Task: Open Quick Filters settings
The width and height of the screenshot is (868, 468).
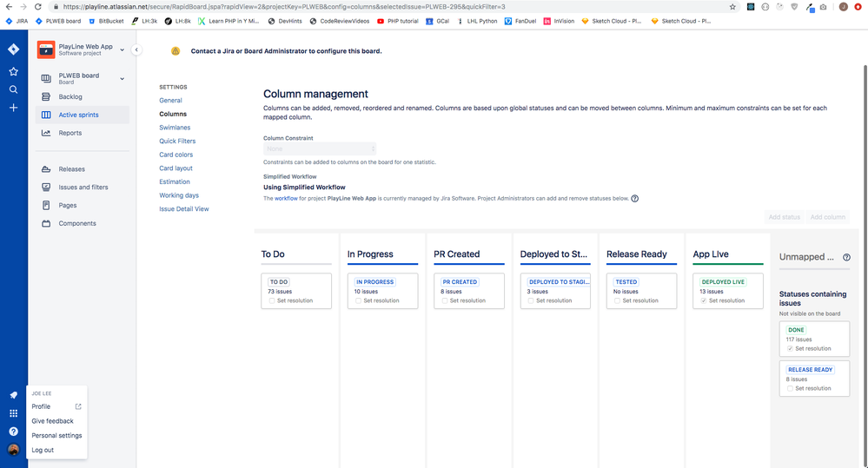Action: [x=177, y=141]
